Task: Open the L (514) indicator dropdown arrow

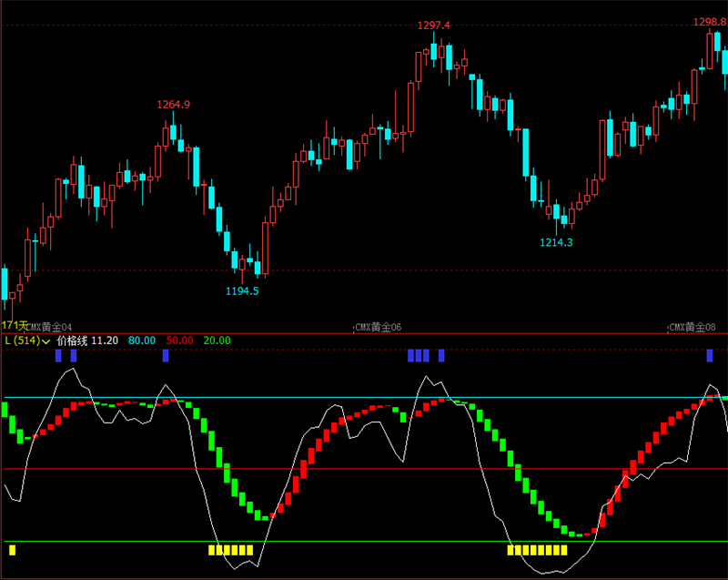Action: pos(46,341)
